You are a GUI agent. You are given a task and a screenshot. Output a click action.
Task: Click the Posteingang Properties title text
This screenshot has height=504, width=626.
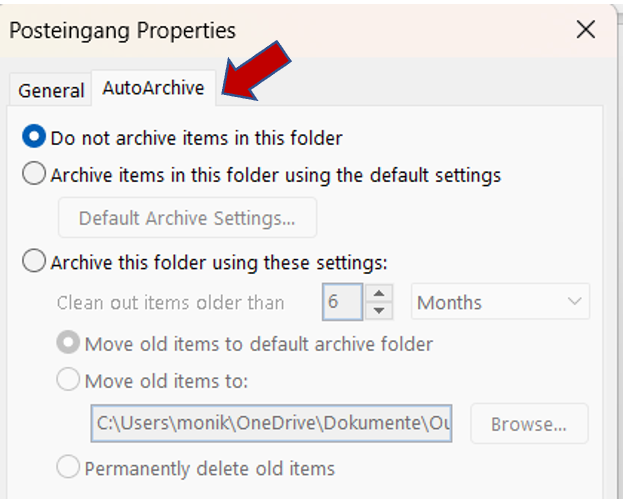(x=123, y=32)
